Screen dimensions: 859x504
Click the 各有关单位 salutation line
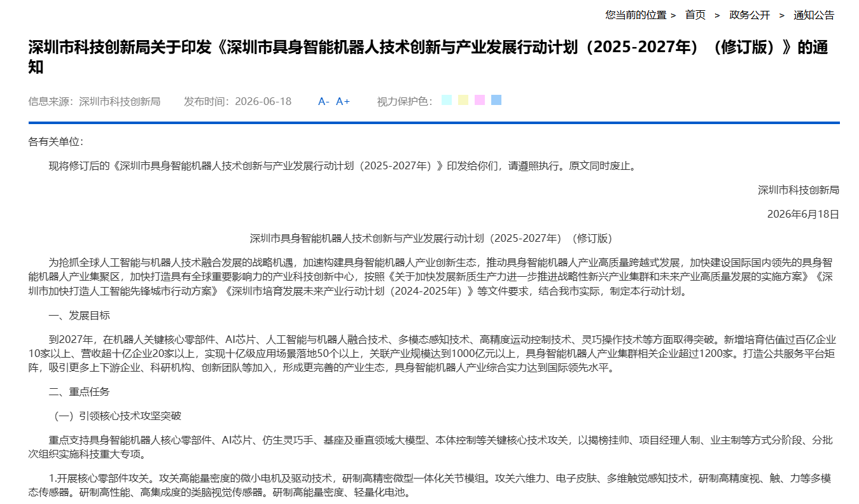pos(56,142)
